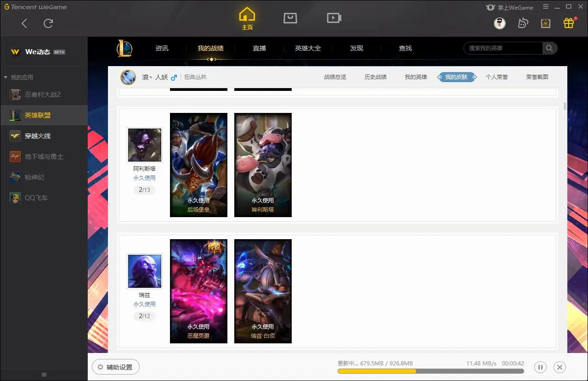
Task: Click the 浪、人妖 summoner name
Action: click(155, 77)
